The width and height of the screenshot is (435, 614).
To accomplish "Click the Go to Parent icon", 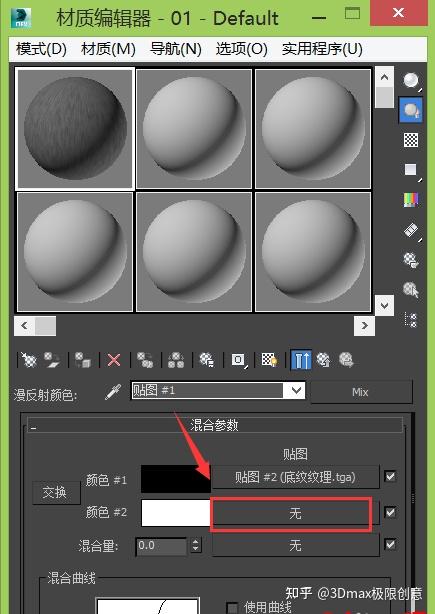I will [323, 359].
